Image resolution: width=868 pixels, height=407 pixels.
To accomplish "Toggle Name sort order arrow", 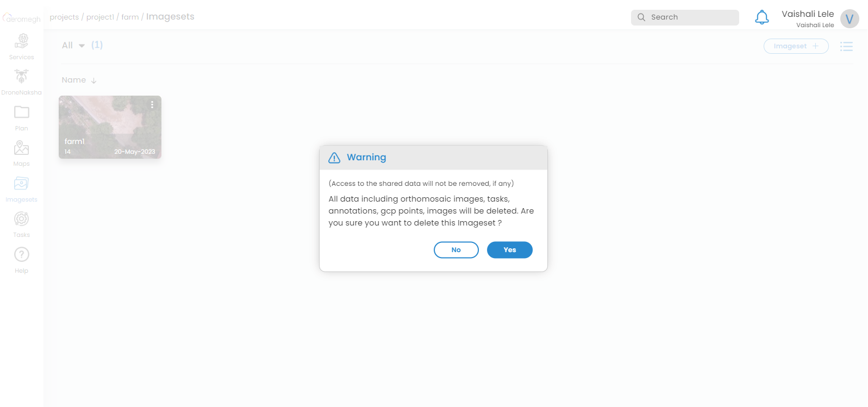I will tap(93, 80).
